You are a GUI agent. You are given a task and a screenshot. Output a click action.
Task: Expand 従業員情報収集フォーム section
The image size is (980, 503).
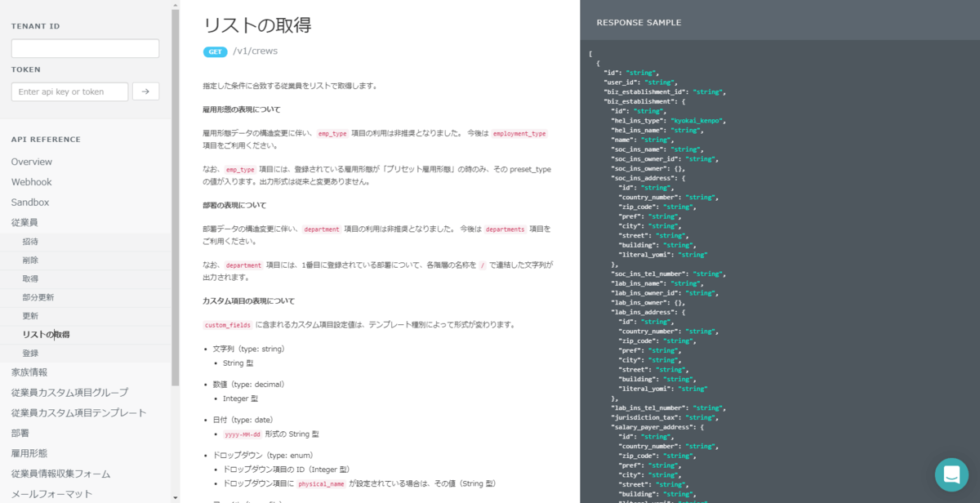pyautogui.click(x=60, y=474)
